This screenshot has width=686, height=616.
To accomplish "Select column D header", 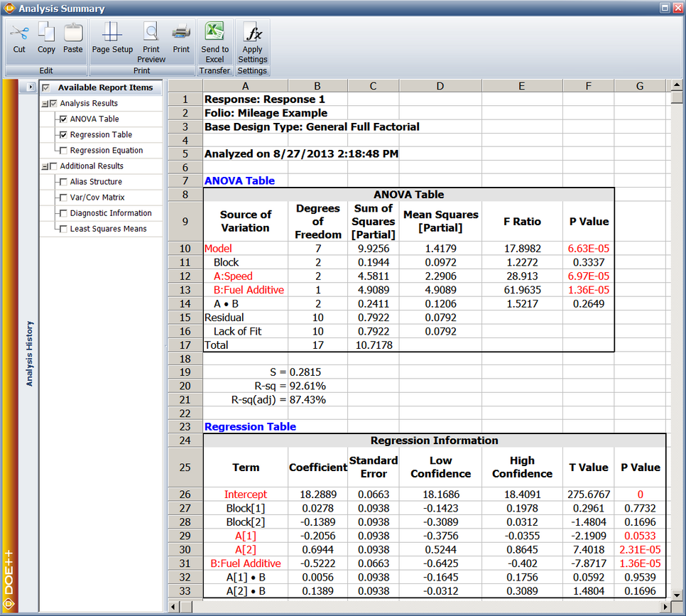I will [x=440, y=86].
